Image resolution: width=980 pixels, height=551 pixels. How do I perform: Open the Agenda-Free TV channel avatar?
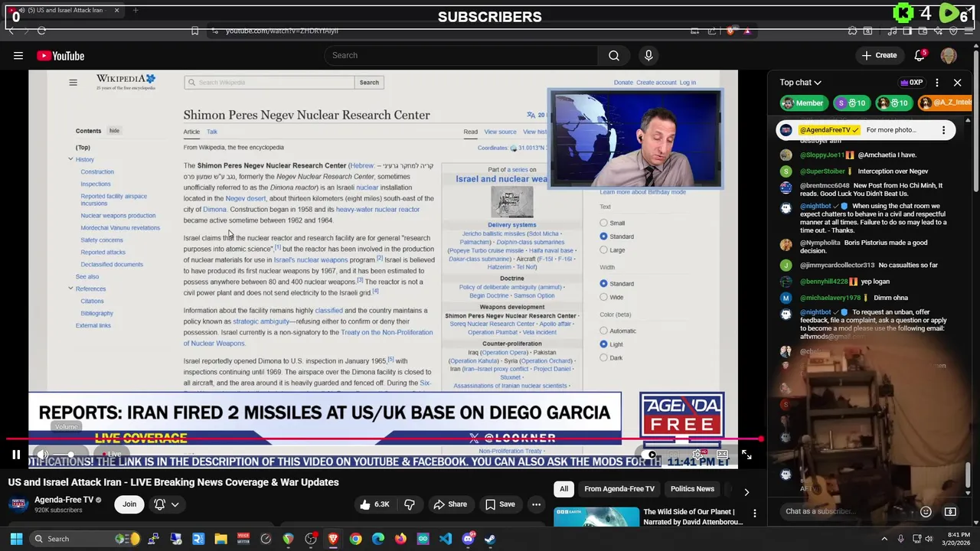click(18, 504)
